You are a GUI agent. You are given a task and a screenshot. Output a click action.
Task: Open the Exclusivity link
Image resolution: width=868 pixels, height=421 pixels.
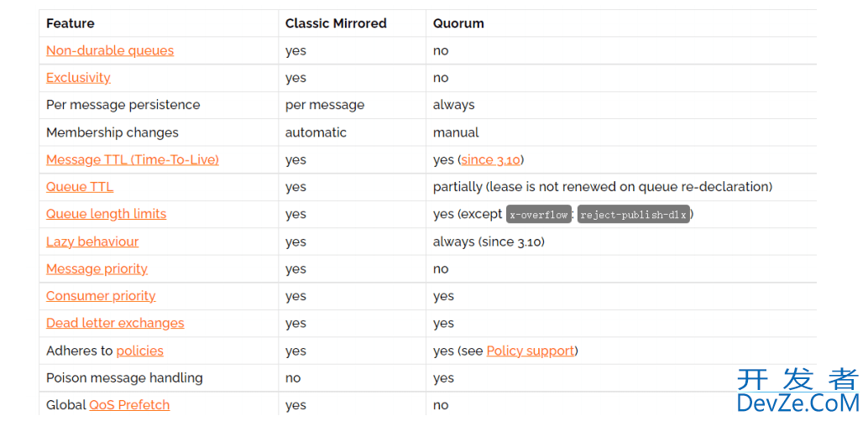(x=78, y=78)
